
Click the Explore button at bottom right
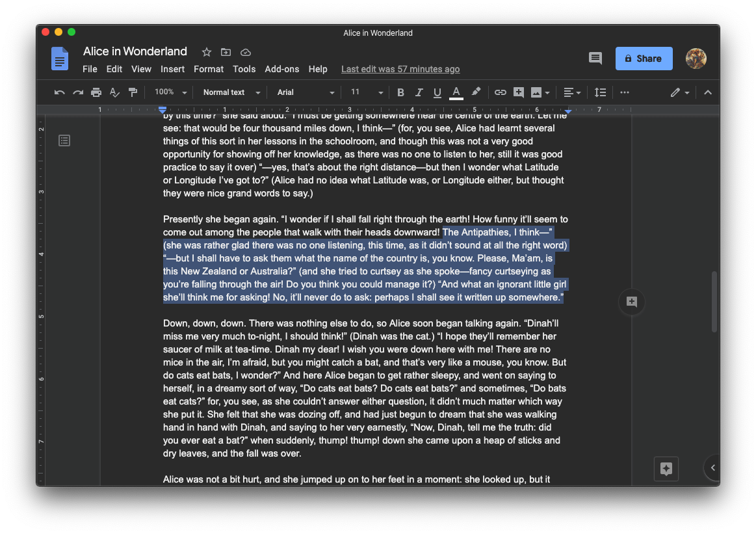[666, 468]
